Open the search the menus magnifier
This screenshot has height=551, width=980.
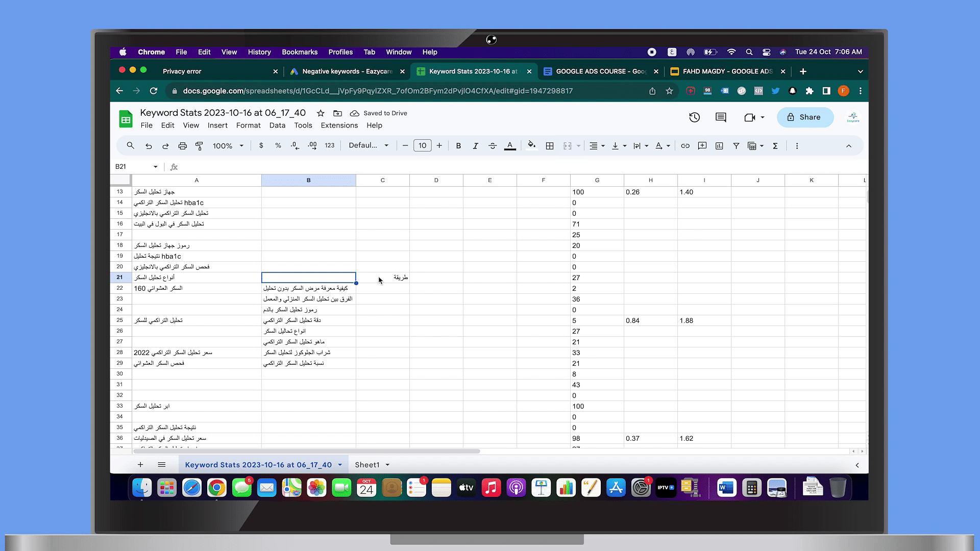(131, 146)
